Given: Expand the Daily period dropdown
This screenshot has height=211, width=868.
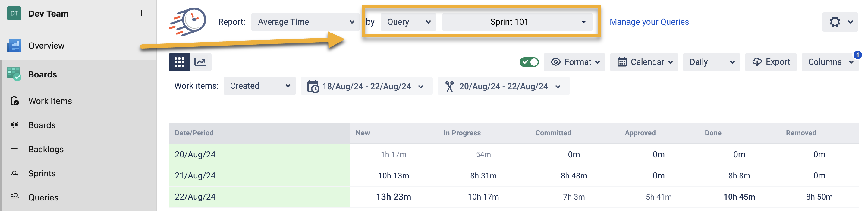Looking at the screenshot, I should (x=711, y=62).
